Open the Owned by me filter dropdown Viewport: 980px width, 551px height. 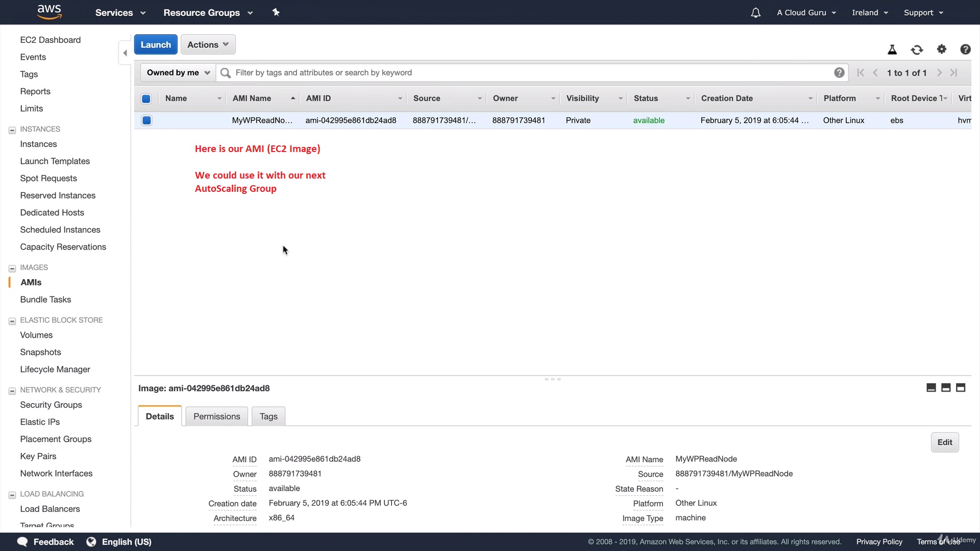(x=178, y=72)
